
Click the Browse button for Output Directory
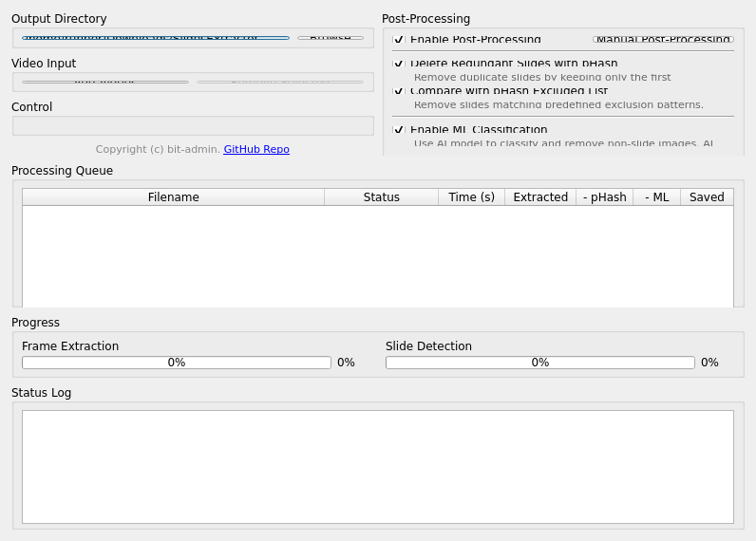331,38
